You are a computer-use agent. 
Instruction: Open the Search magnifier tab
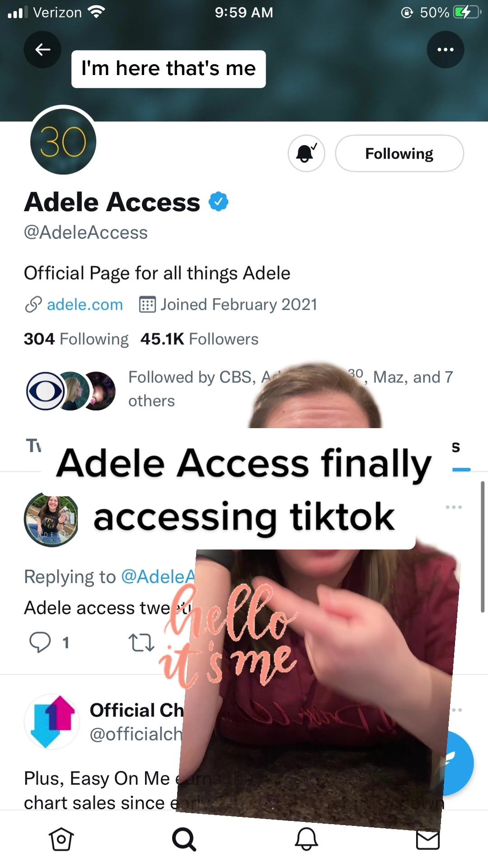coord(184,840)
